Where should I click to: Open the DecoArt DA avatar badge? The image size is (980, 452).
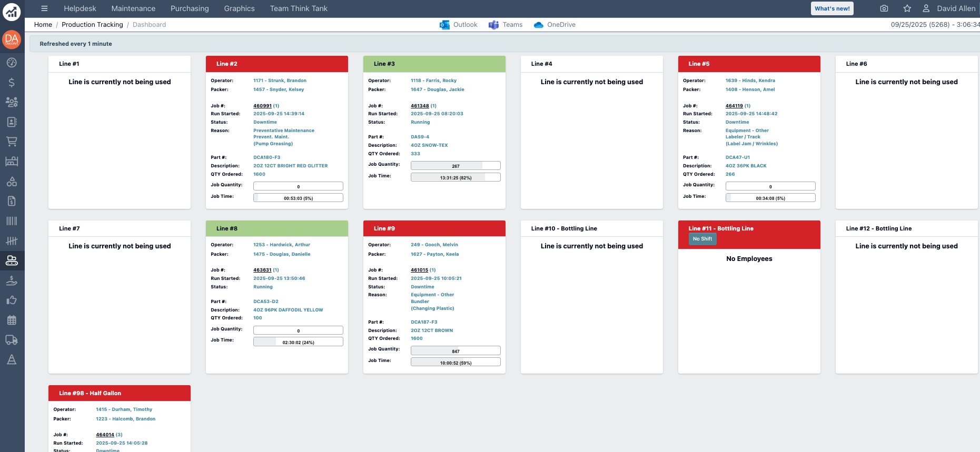(x=12, y=39)
